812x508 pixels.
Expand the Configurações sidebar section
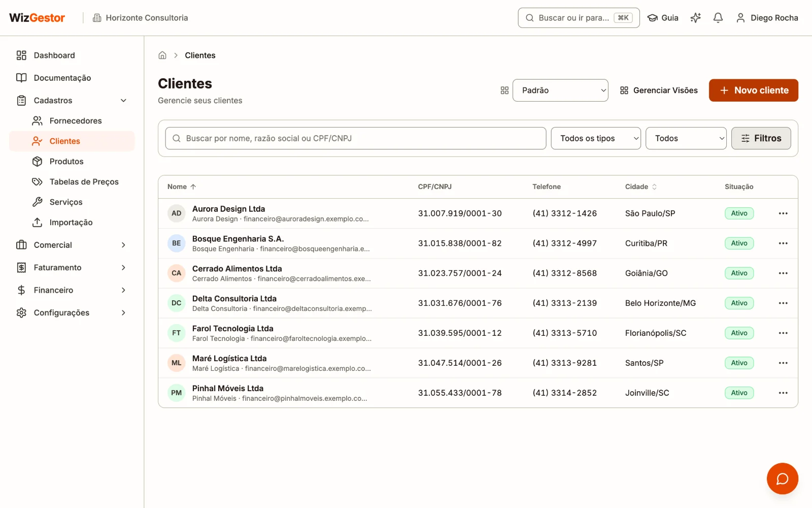tap(72, 313)
